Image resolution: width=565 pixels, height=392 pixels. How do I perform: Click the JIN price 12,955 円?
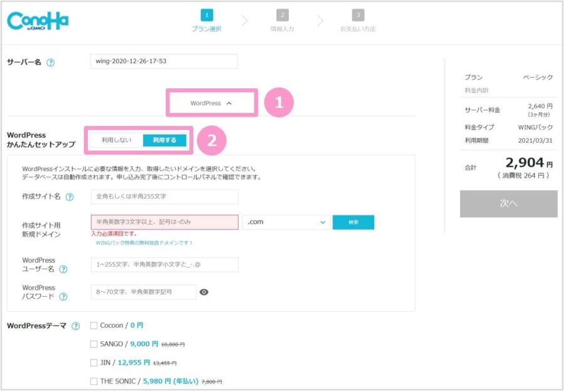(134, 363)
